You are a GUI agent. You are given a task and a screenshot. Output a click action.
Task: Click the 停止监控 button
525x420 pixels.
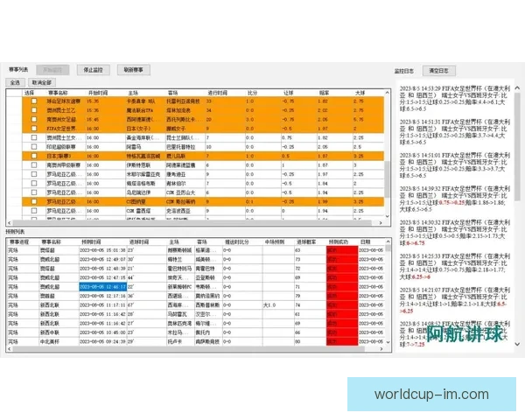[93, 70]
